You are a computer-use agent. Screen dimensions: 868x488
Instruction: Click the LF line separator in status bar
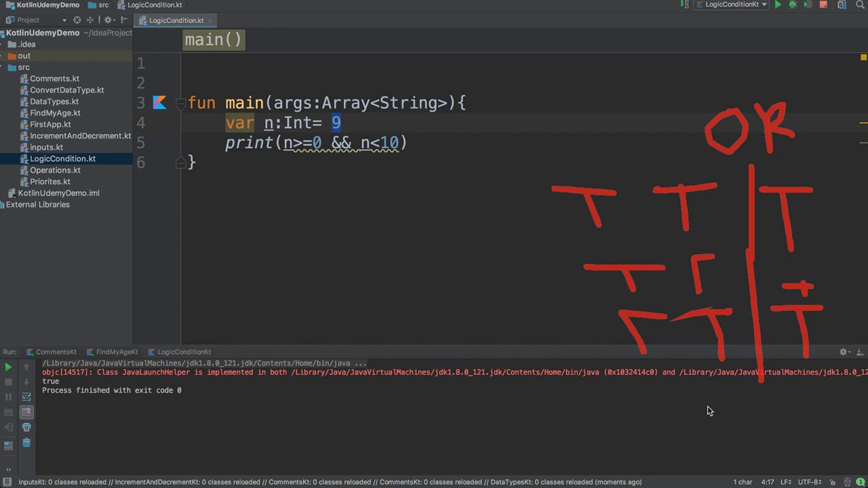[786, 482]
